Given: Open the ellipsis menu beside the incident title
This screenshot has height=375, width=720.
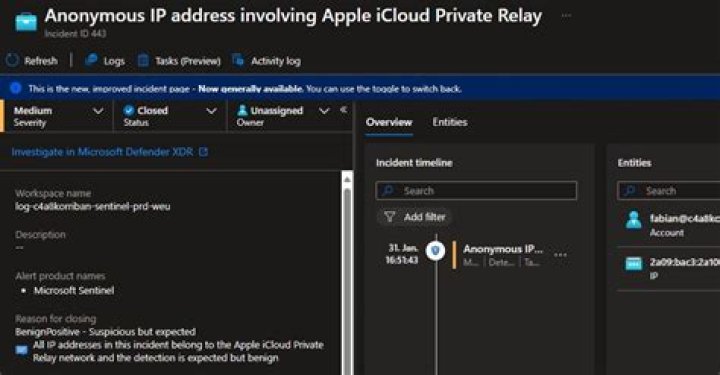Looking at the screenshot, I should [566, 16].
